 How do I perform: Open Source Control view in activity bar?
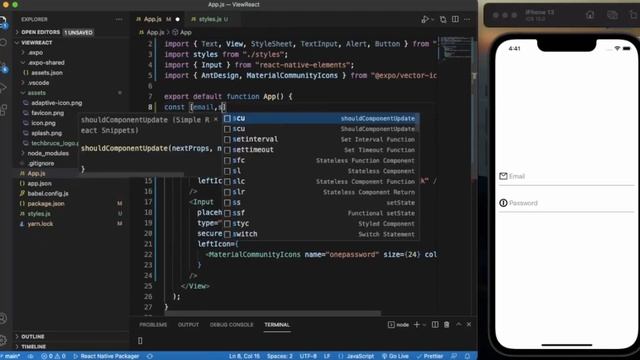3,67
